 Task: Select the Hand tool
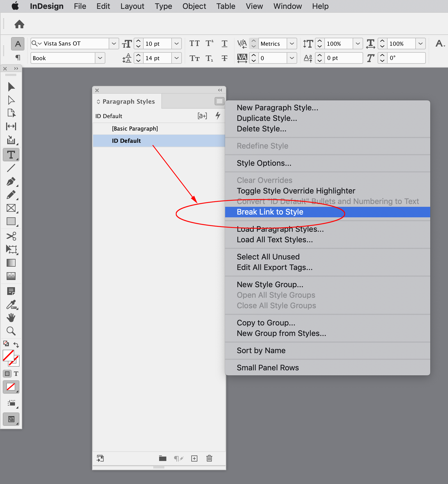tap(11, 317)
